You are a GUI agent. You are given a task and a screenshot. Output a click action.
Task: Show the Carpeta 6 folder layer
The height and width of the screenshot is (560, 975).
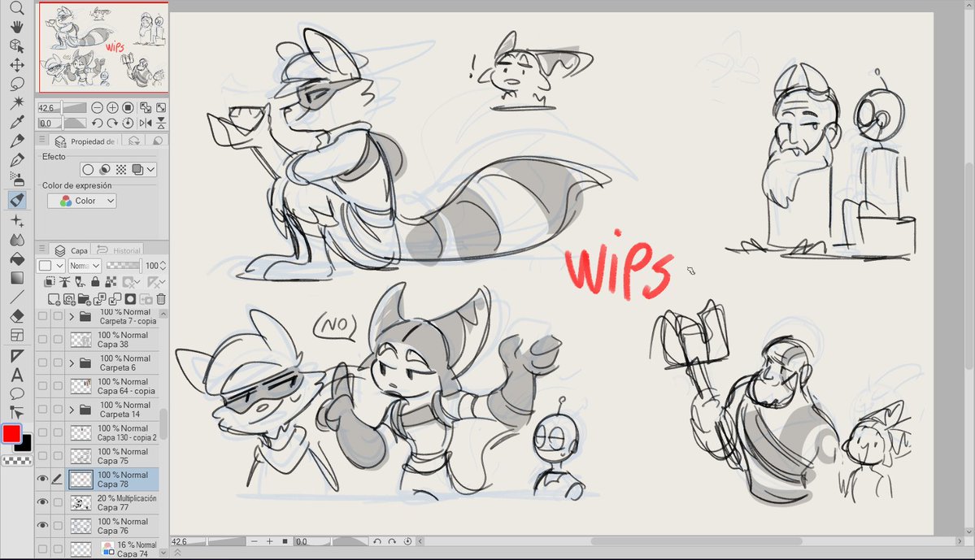pos(42,362)
